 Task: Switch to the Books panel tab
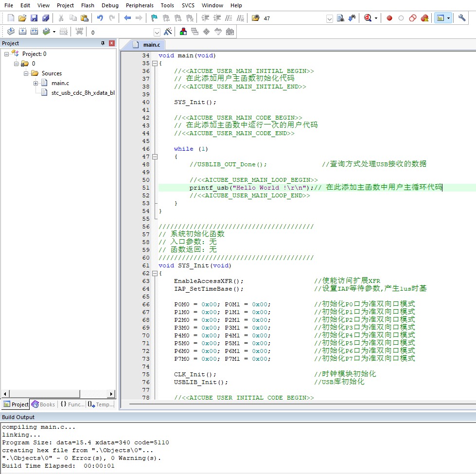coord(43,404)
